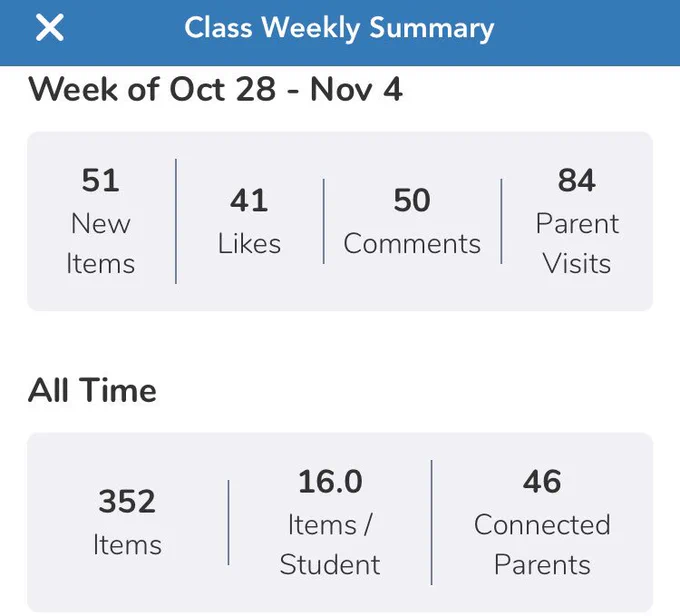The height and width of the screenshot is (616, 680).
Task: Open the 46 Connected Parents stat
Action: tap(542, 522)
